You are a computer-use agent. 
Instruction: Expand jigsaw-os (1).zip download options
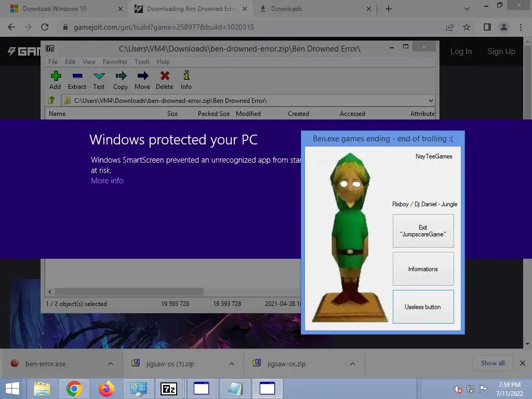[232, 364]
